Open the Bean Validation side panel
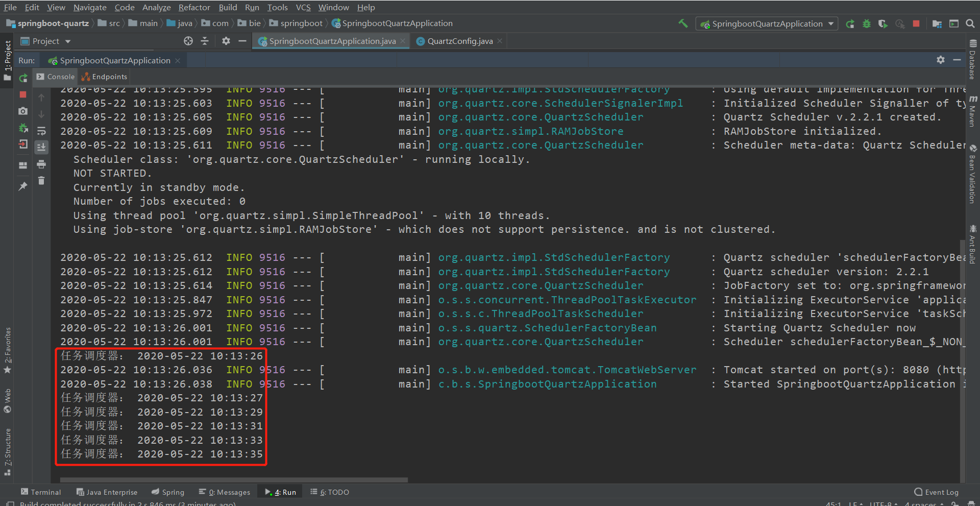 click(x=973, y=174)
